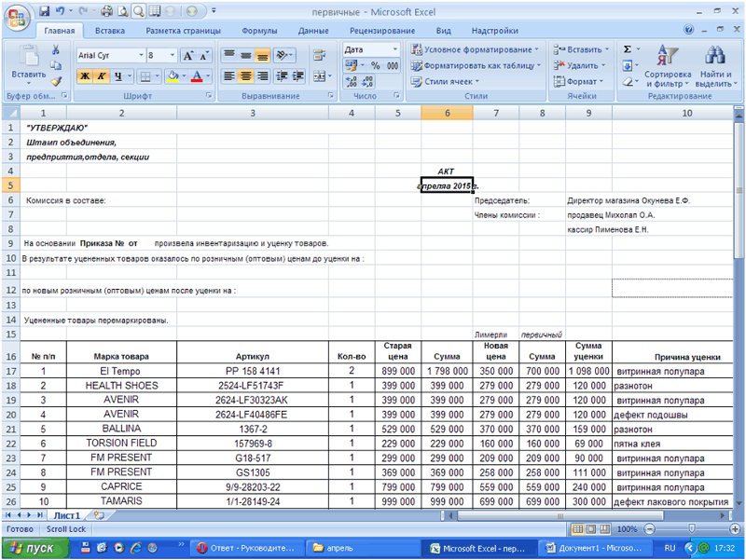Switch to the Рецензирование ribbon tab
The width and height of the screenshot is (746, 560).
coord(382,31)
